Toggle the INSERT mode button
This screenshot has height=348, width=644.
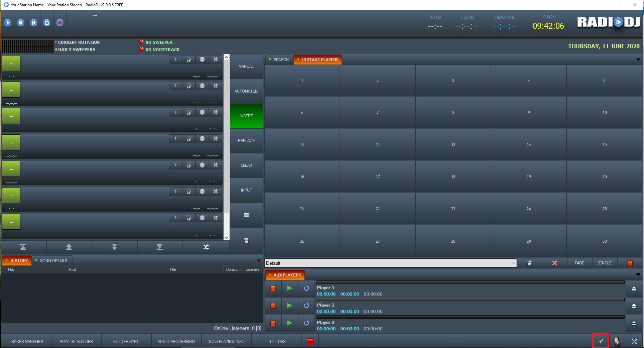coord(246,116)
